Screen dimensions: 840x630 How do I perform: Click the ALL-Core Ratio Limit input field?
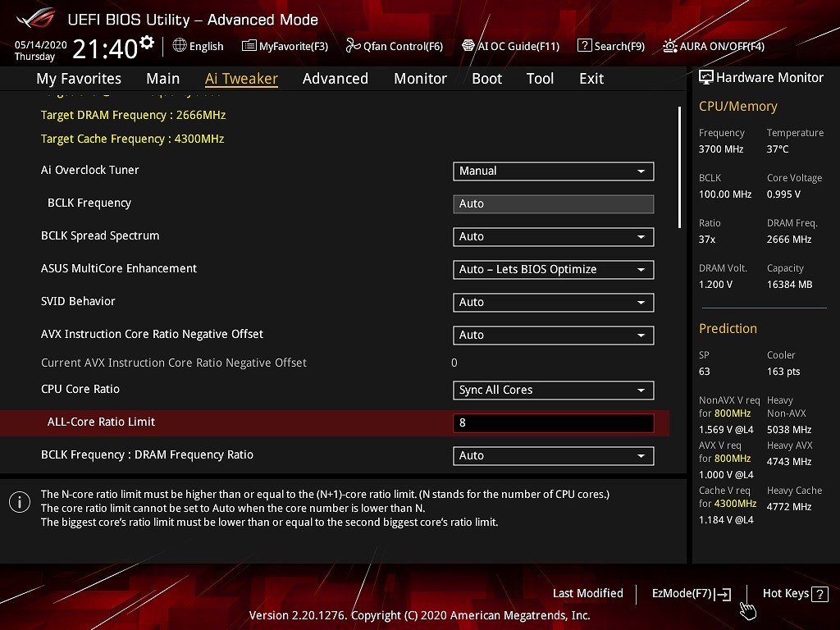pos(553,423)
